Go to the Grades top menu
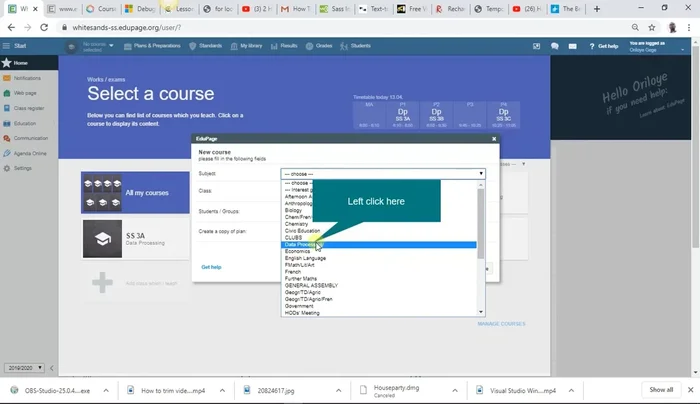Screen dimensions: 700x404 [x=321, y=46]
